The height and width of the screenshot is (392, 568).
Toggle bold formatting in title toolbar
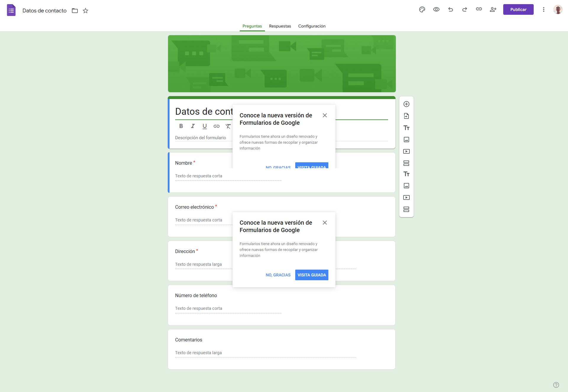[x=181, y=126]
